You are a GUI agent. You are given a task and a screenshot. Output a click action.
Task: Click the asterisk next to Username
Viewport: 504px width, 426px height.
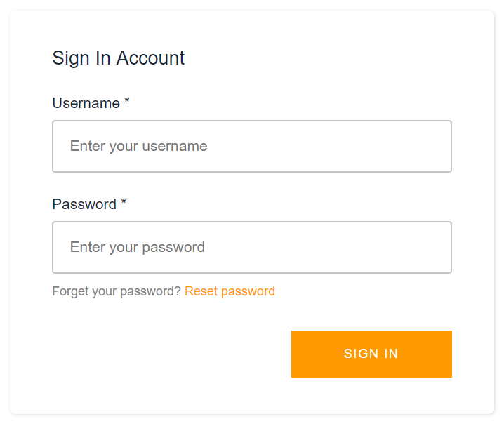(x=127, y=102)
